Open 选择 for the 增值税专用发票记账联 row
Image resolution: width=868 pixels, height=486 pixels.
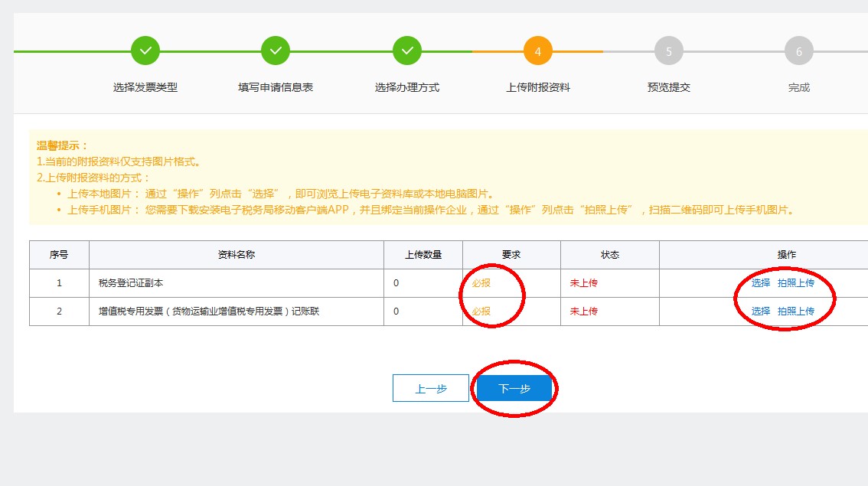762,311
